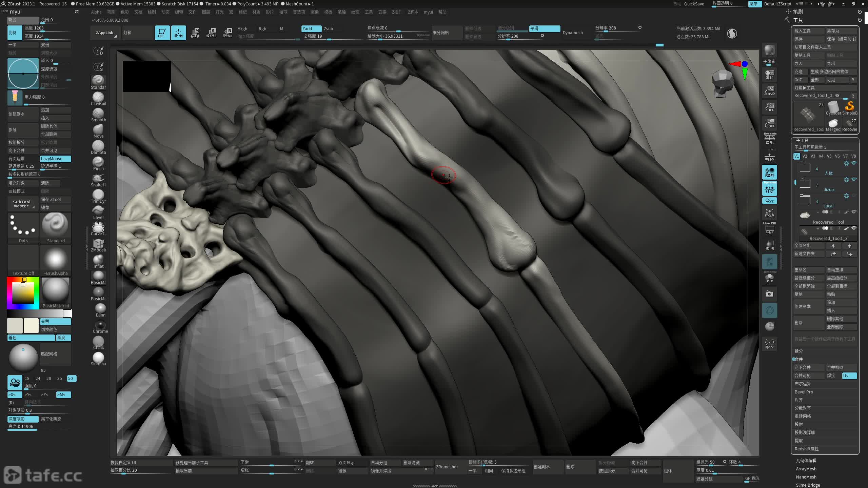This screenshot has height=488, width=868.
Task: Expand the 几何体编辑 palette section
Action: [806, 461]
